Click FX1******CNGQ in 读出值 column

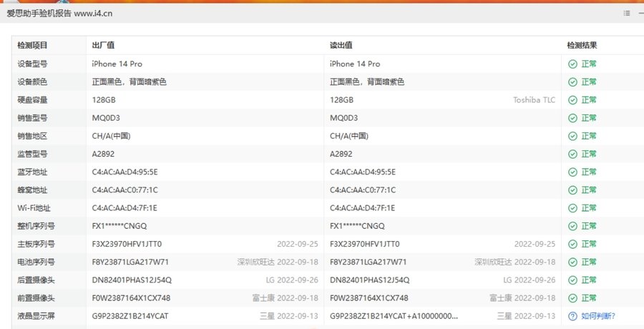(357, 226)
